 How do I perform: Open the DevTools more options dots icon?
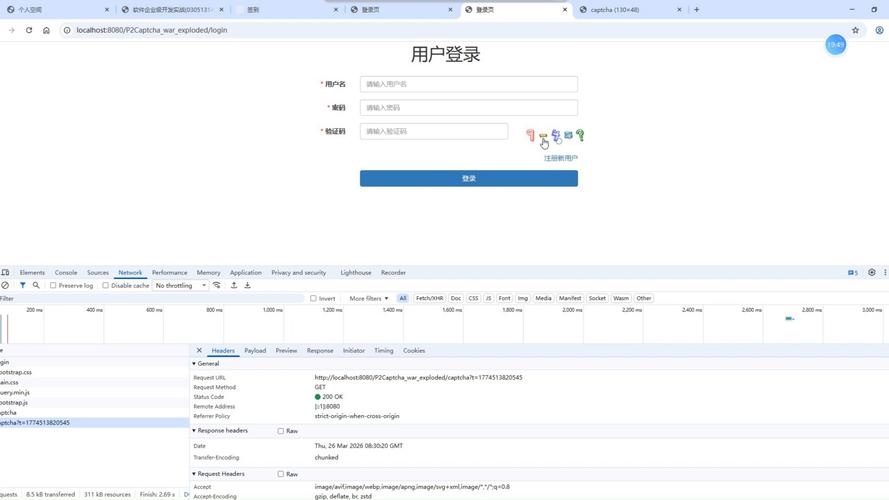click(885, 273)
